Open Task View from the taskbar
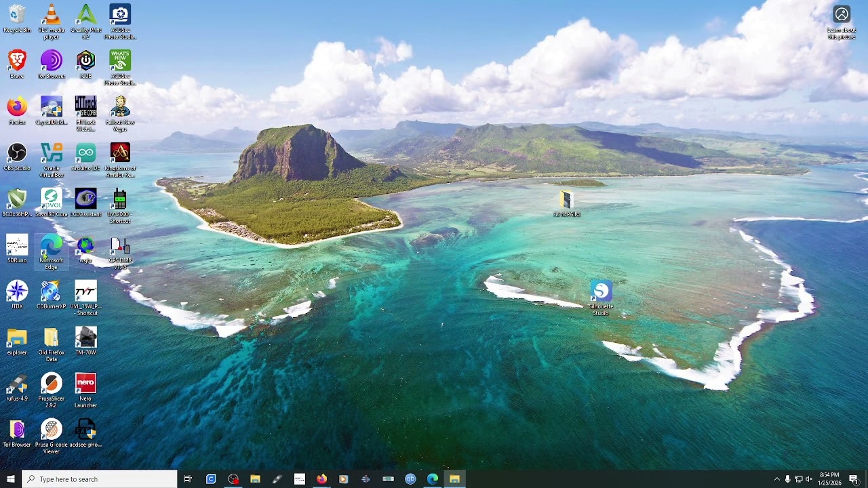Viewport: 868px width, 488px height. 188,479
